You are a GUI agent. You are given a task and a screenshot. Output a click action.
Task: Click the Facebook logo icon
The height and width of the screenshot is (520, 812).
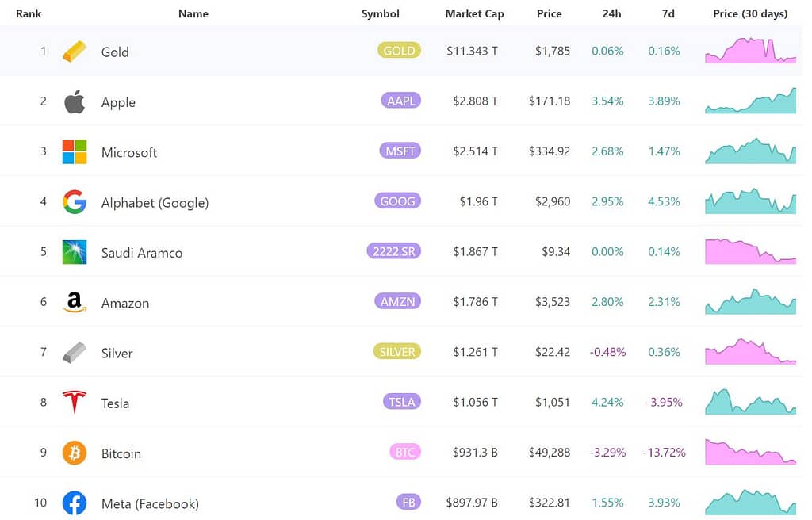pos(75,503)
